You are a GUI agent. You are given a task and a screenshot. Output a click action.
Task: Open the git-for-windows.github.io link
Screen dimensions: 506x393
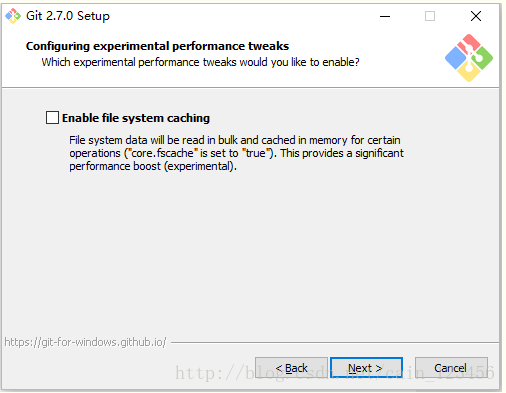click(x=85, y=342)
